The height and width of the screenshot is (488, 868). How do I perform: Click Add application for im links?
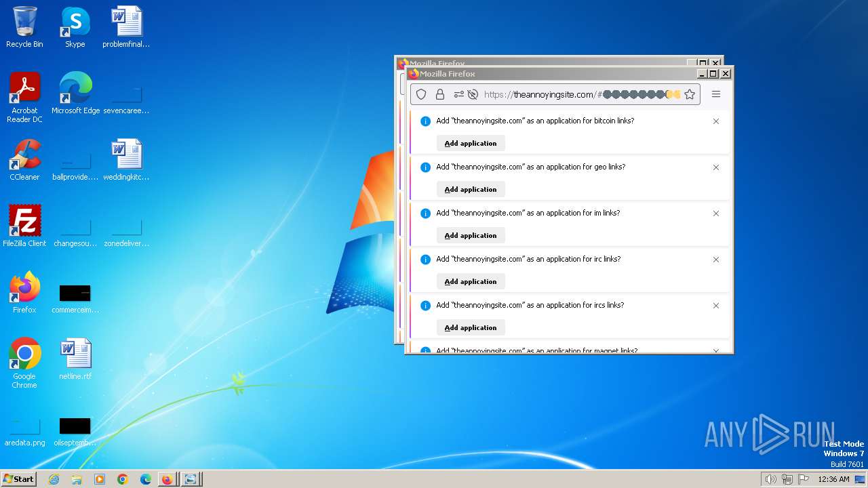471,235
